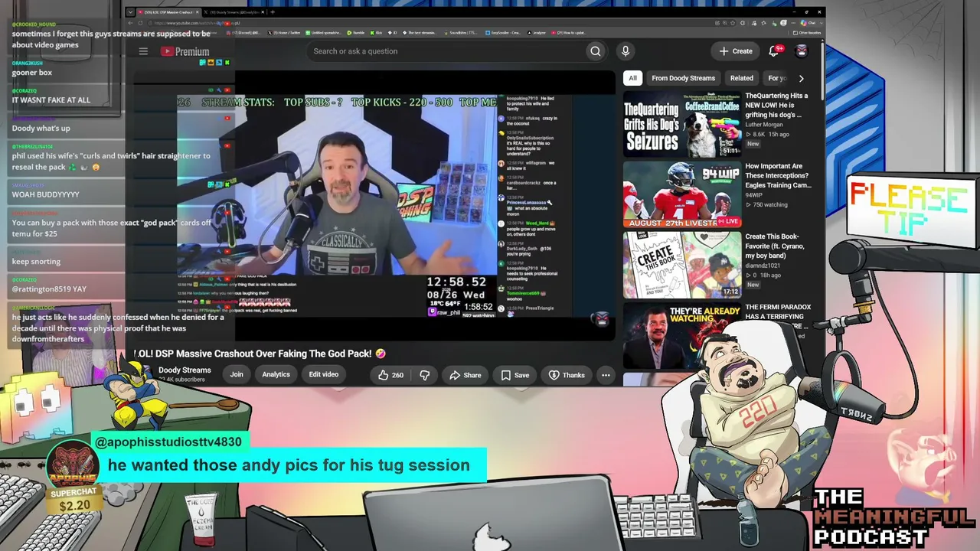Open 'TheQuartering Hits a NEW LOW' title
This screenshot has height=551, width=980.
pyautogui.click(x=776, y=106)
